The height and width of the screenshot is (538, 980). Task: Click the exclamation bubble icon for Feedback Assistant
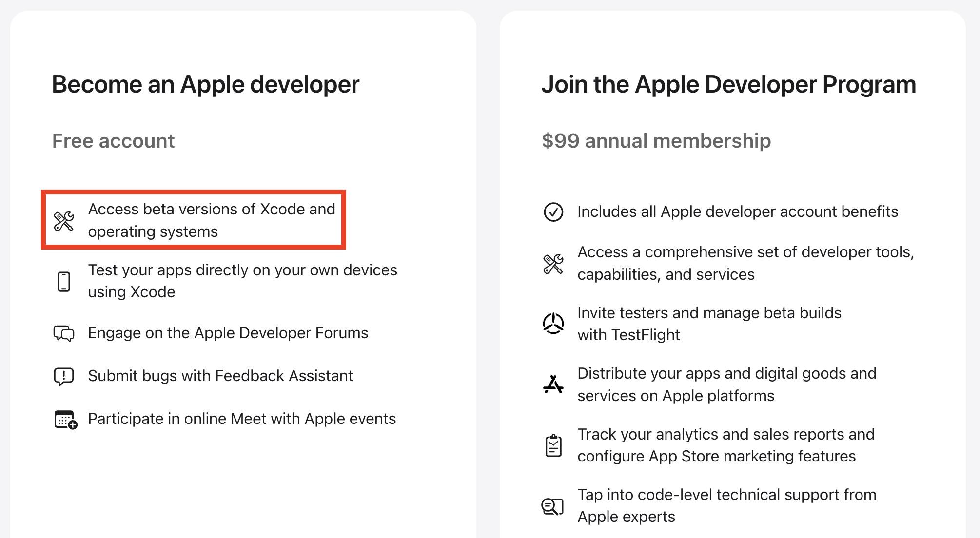pos(64,376)
